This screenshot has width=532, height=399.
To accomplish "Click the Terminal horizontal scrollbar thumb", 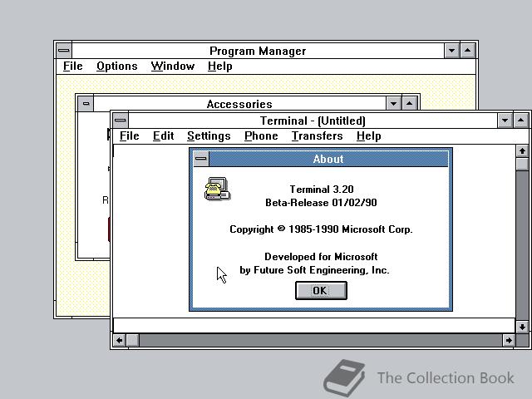I will point(133,340).
